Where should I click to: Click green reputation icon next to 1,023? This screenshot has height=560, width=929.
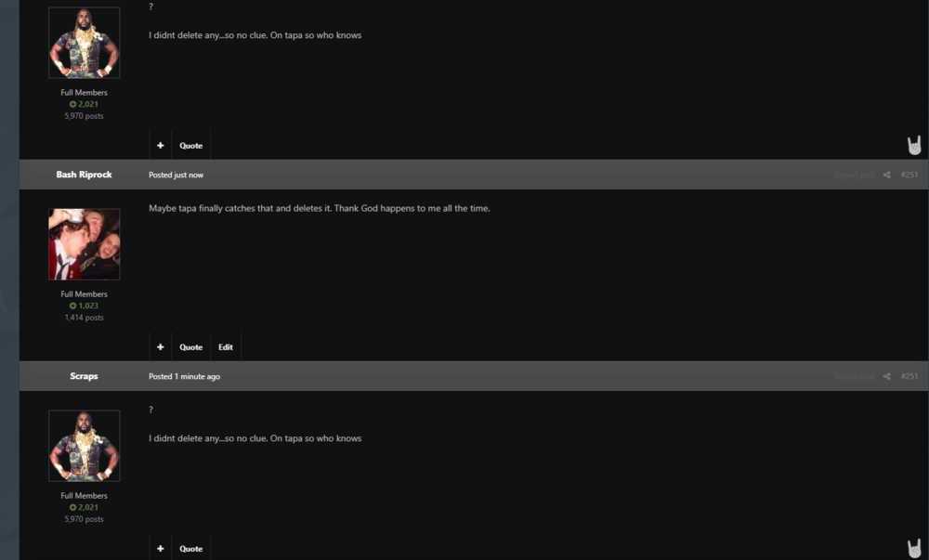[x=72, y=306]
